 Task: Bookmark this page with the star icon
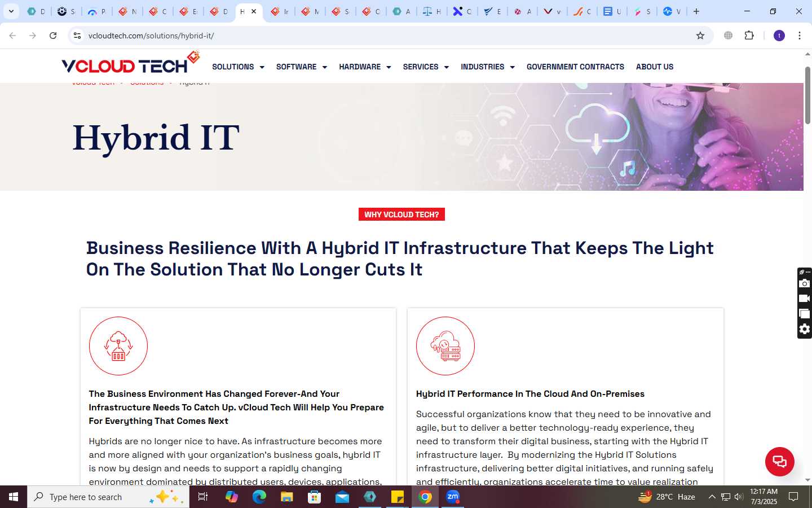[700, 36]
